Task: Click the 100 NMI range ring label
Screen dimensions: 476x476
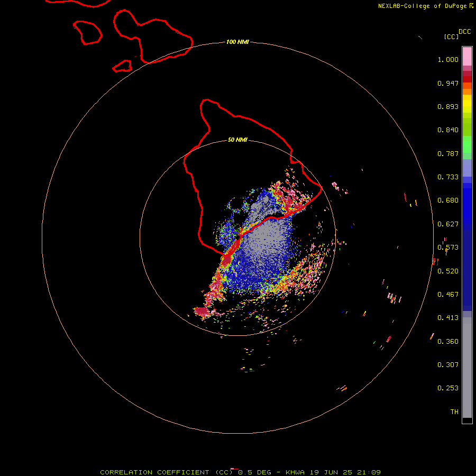Action: point(237,42)
